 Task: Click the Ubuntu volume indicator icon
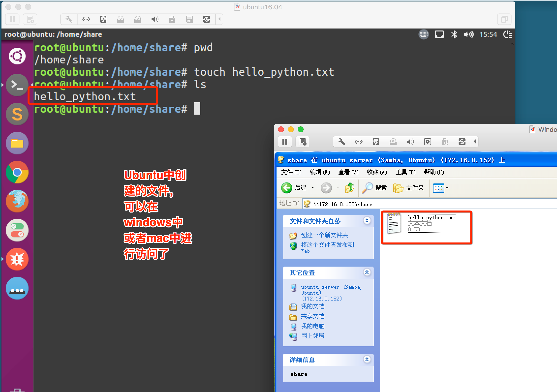click(468, 34)
